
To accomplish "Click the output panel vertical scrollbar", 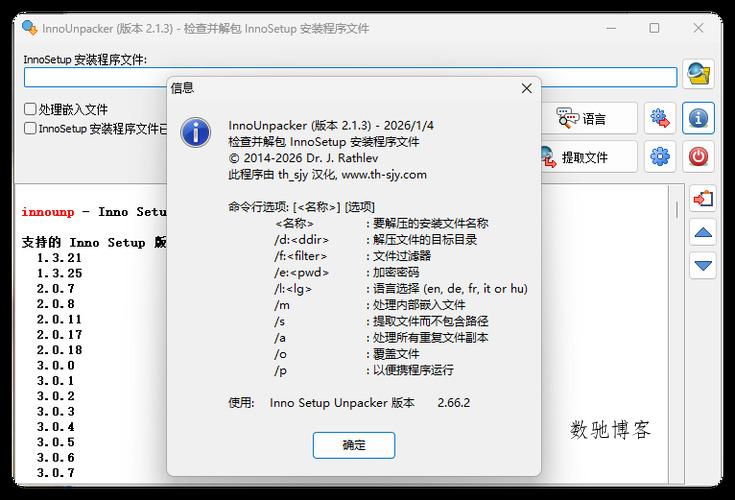I will [676, 333].
